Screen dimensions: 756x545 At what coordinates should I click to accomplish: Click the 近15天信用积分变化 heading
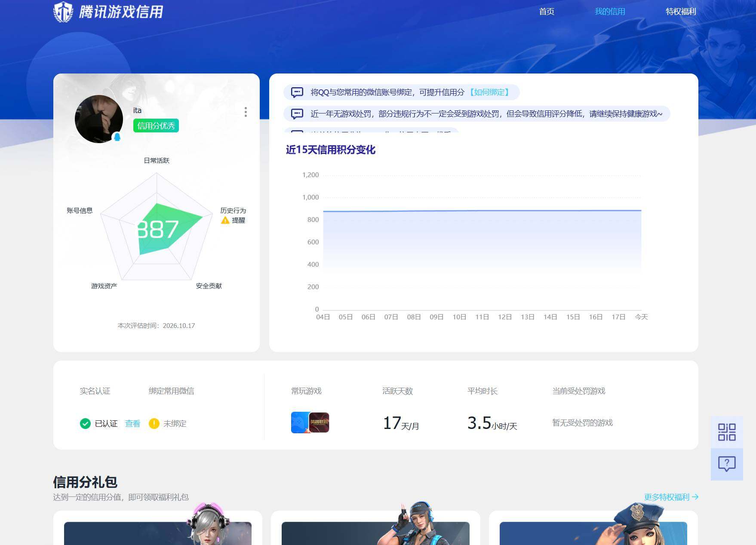click(330, 150)
